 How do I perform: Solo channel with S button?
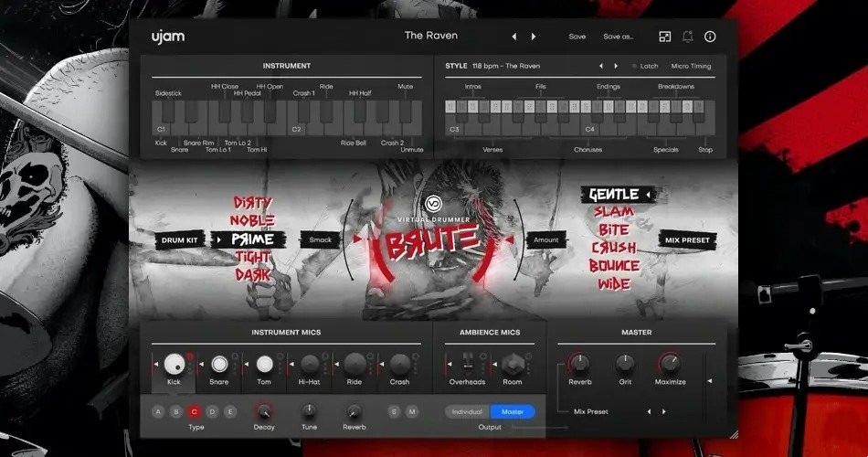point(394,411)
